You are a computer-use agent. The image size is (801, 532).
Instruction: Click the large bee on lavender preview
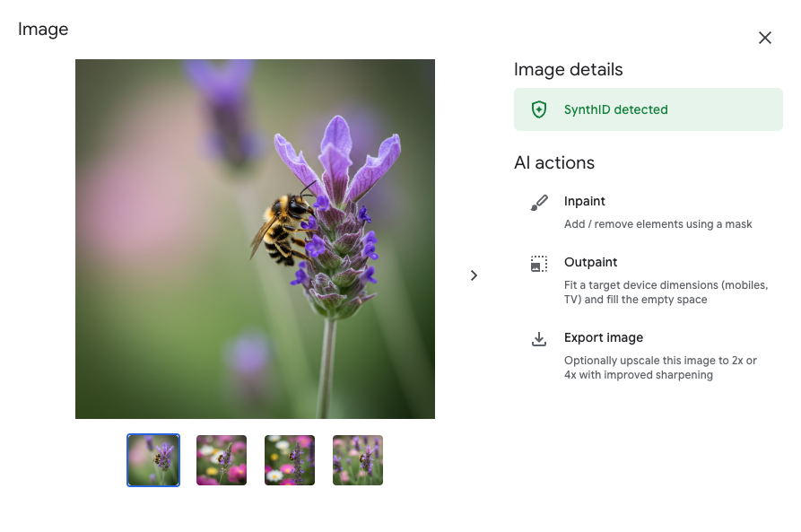click(x=255, y=240)
